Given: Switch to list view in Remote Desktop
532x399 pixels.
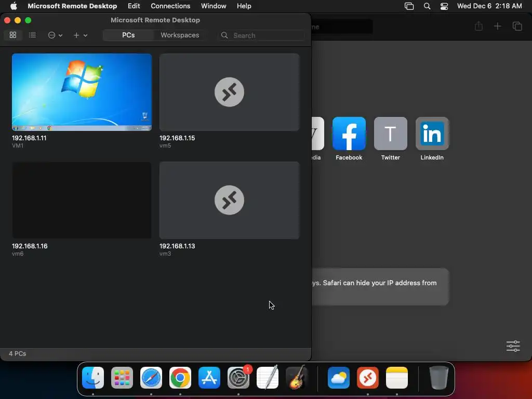Looking at the screenshot, I should 32,35.
